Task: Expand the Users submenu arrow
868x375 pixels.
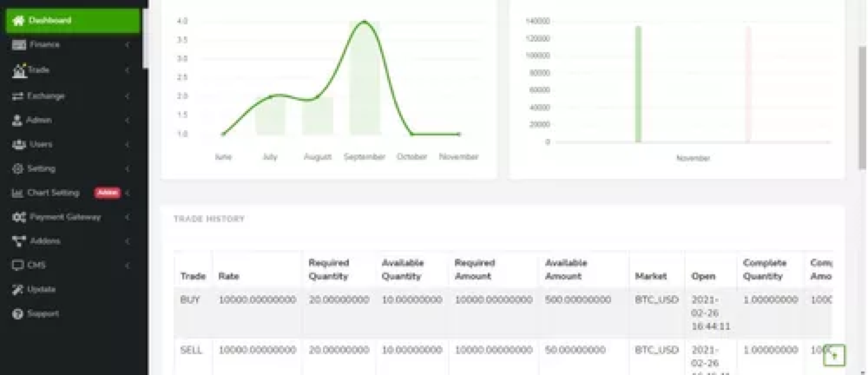Action: tap(127, 145)
